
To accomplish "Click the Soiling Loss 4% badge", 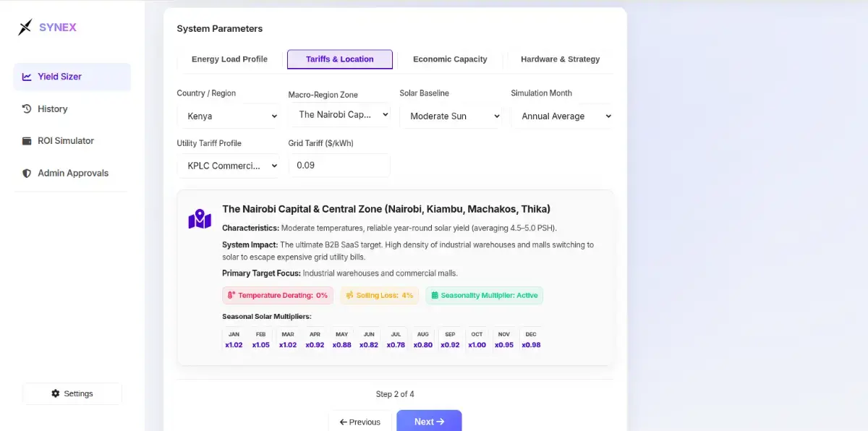I will click(x=379, y=295).
